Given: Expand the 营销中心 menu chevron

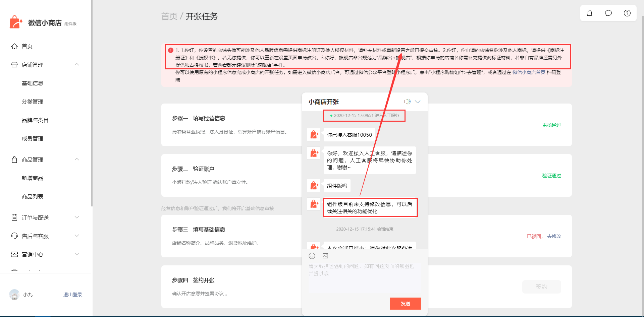Looking at the screenshot, I should point(77,254).
